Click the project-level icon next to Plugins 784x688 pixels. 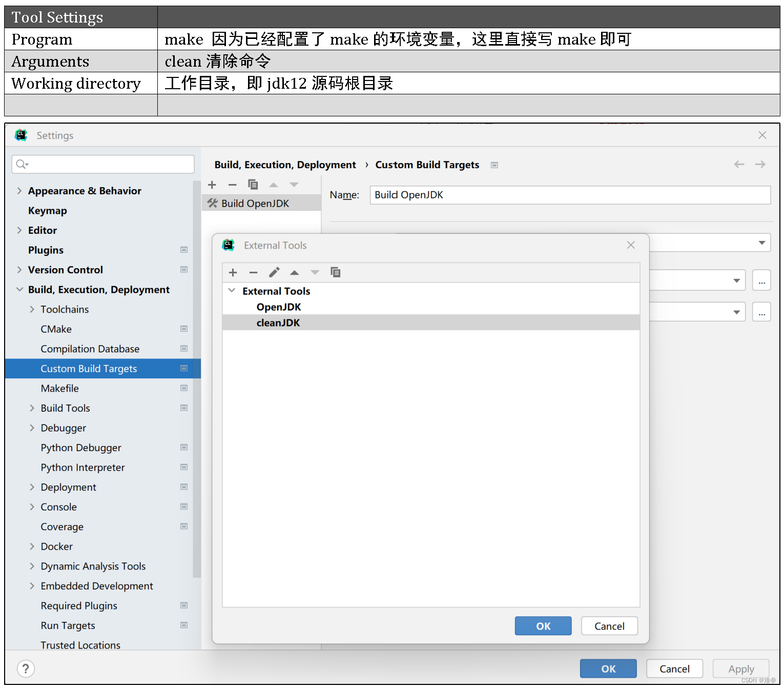184,250
